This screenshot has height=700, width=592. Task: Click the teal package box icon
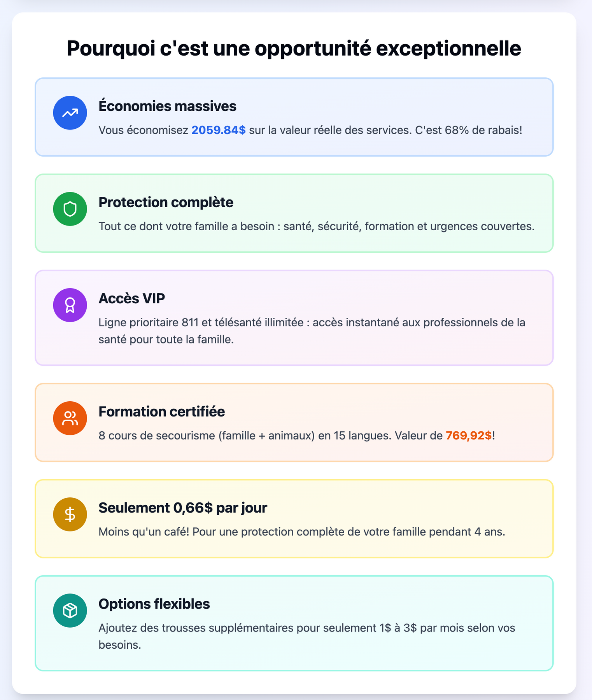70,610
